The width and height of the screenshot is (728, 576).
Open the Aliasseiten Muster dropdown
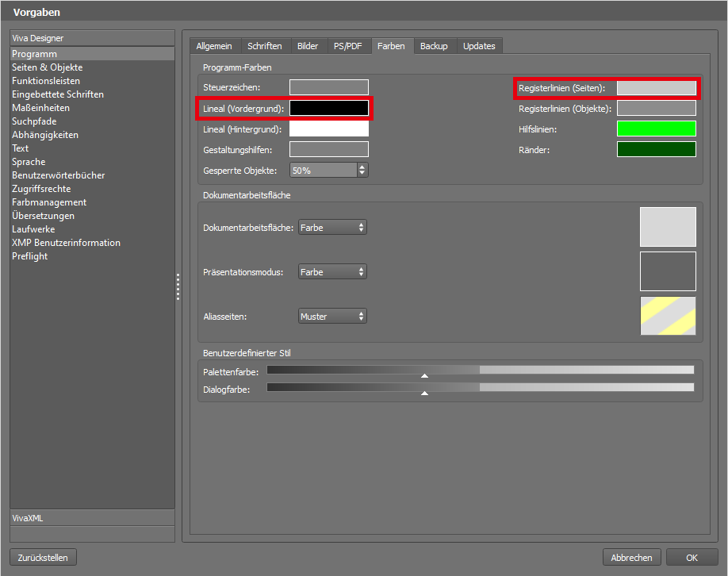coord(332,317)
